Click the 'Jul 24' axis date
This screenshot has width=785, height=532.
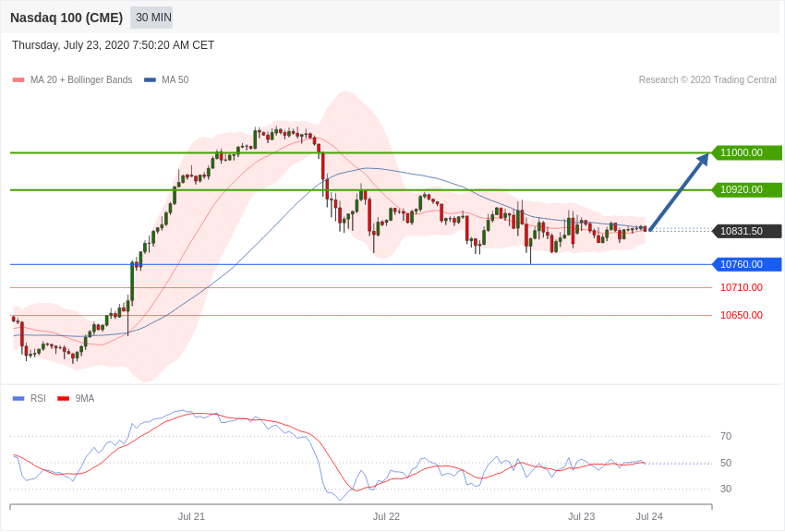point(649,516)
